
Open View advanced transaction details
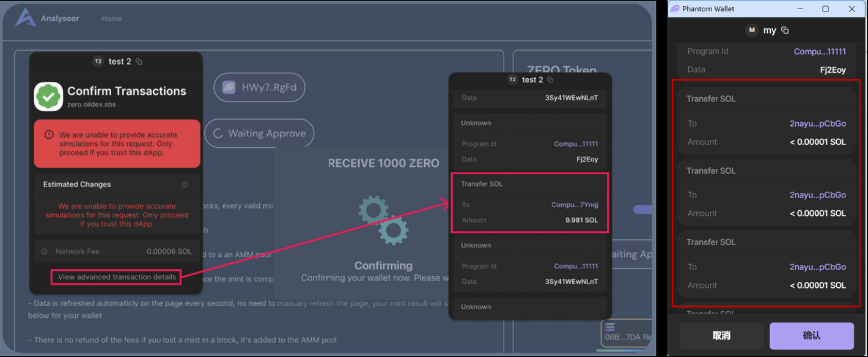click(117, 277)
